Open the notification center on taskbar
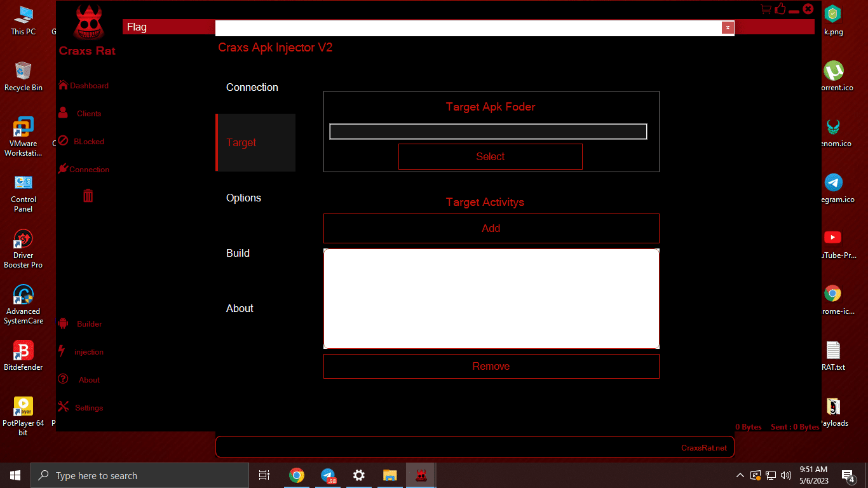Image resolution: width=868 pixels, height=488 pixels. [x=848, y=475]
